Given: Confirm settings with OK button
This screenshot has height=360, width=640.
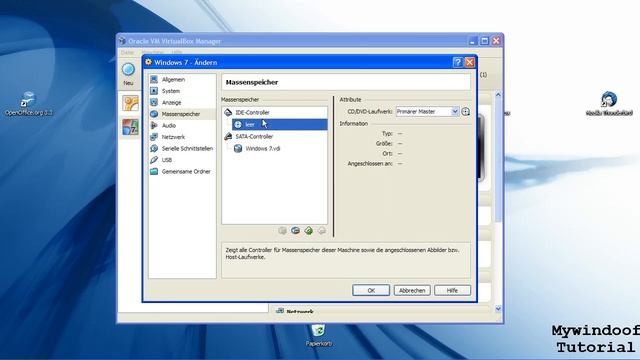Looking at the screenshot, I should [x=371, y=290].
